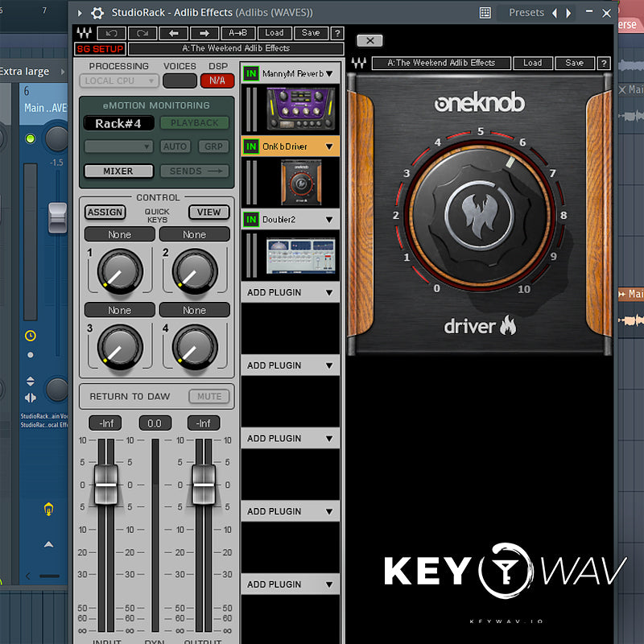Viewport: 644px width, 644px height.
Task: Open help with StudioRack toolbar question mark
Action: [x=337, y=33]
